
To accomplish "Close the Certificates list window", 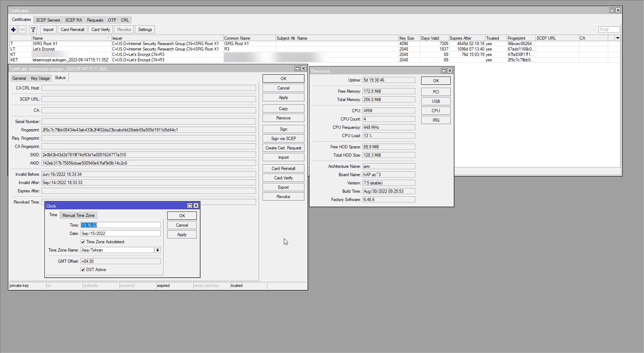I will pos(618,10).
